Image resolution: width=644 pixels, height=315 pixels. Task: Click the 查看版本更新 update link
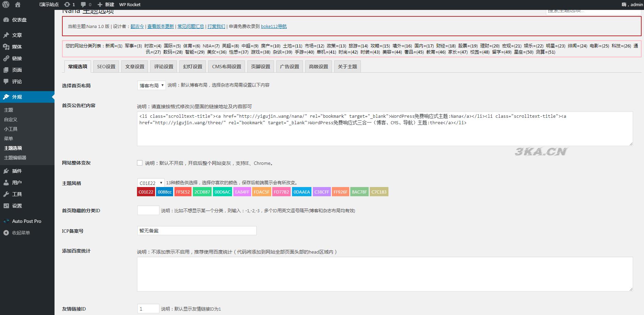tap(160, 26)
